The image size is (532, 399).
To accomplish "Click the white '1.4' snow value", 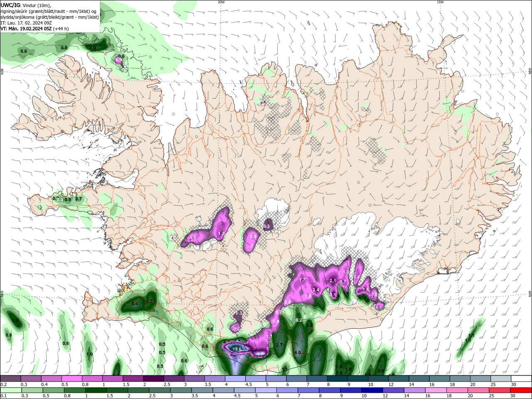I will coord(356,277).
